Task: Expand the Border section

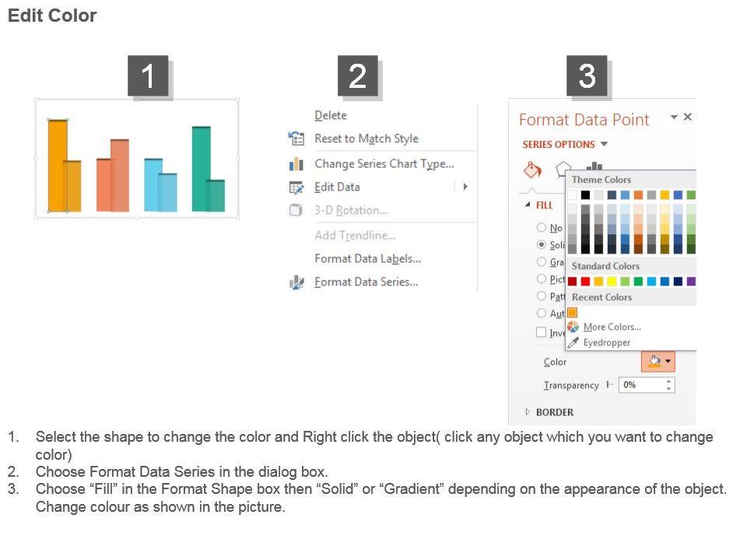Action: [528, 412]
